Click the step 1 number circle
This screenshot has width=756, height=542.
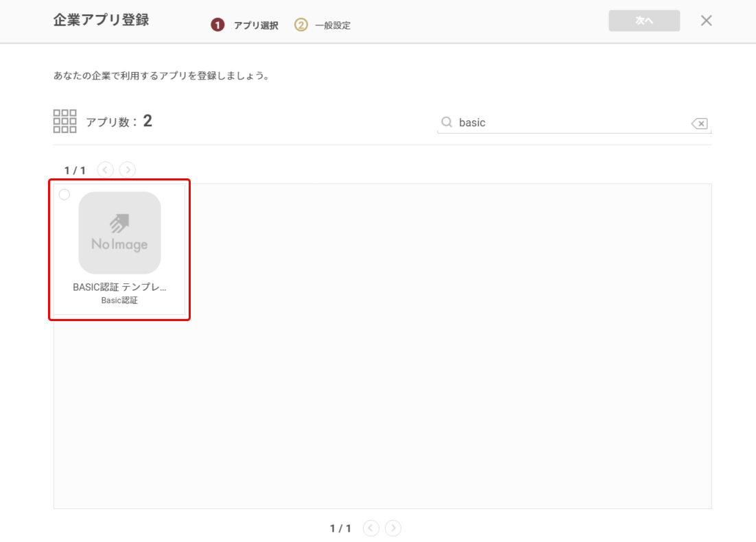point(217,25)
